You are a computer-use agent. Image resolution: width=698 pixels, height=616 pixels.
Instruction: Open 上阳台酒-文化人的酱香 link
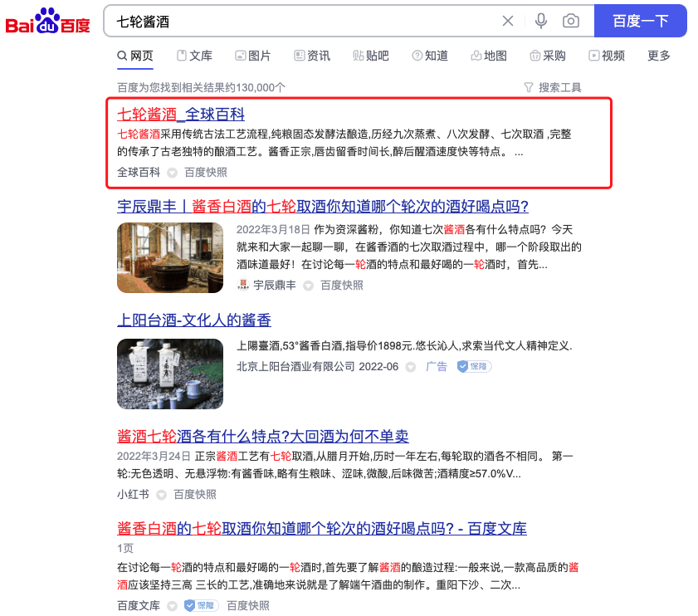(194, 320)
